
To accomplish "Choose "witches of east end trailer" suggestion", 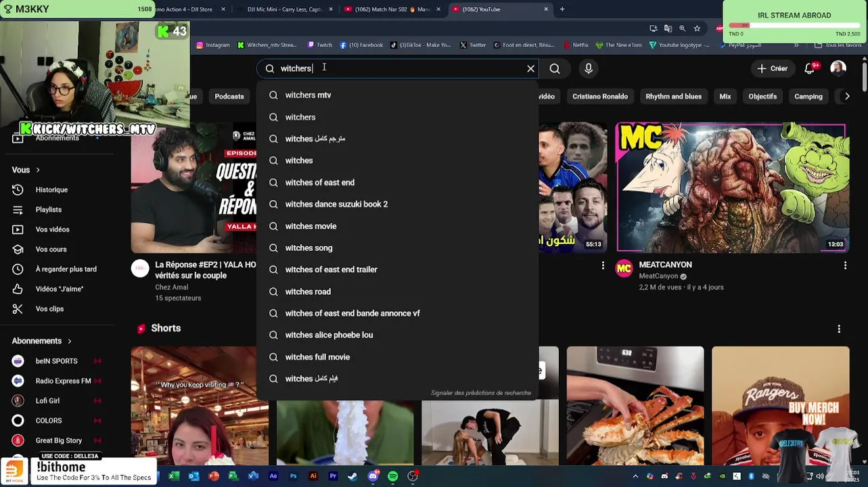I will coord(397,269).
